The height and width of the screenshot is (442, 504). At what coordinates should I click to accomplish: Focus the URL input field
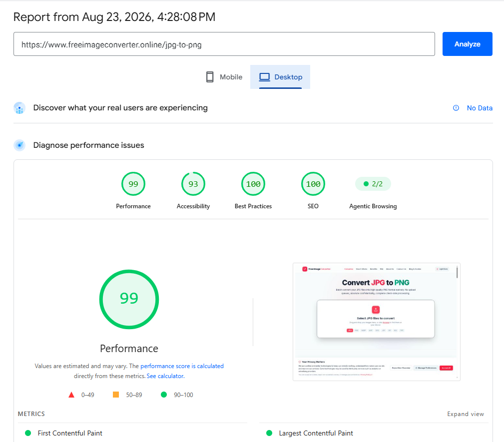tap(224, 44)
